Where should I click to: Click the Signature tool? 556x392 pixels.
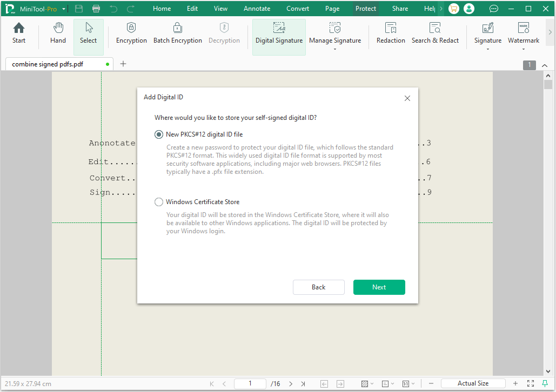coord(488,33)
